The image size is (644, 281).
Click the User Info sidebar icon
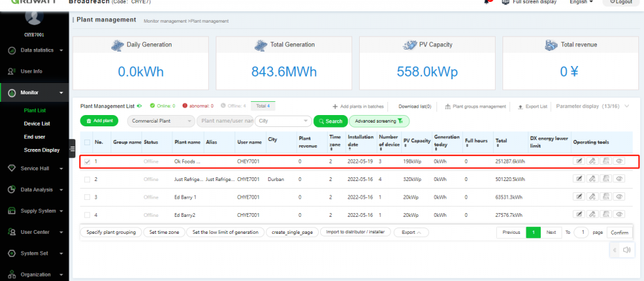coord(12,72)
